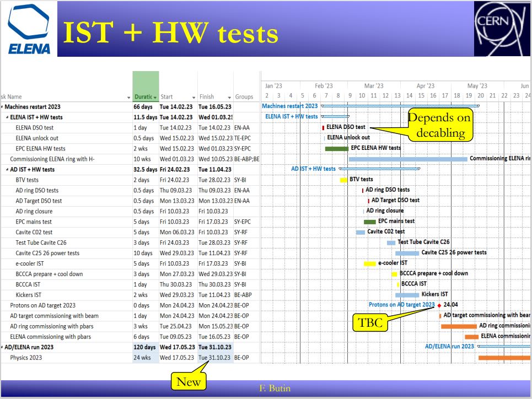532x399 pixels.
Task: Click the blue Kickers IST Gantt bar
Action: pyautogui.click(x=407, y=295)
